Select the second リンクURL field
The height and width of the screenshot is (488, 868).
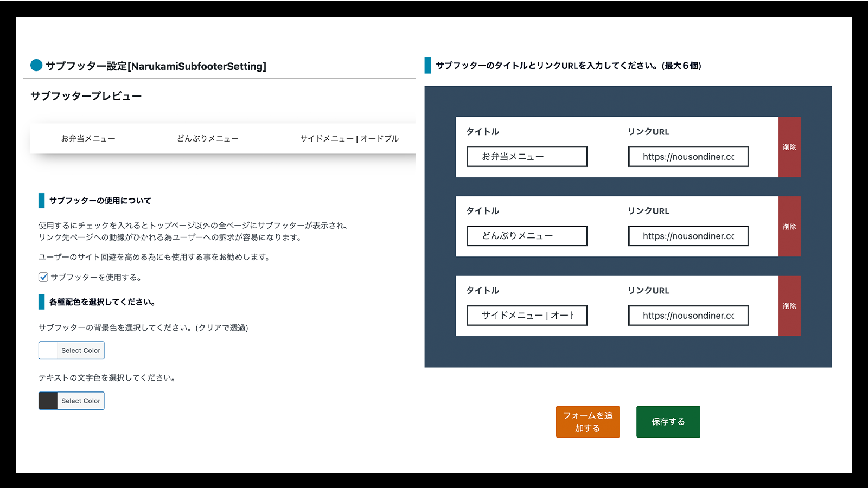pos(688,236)
